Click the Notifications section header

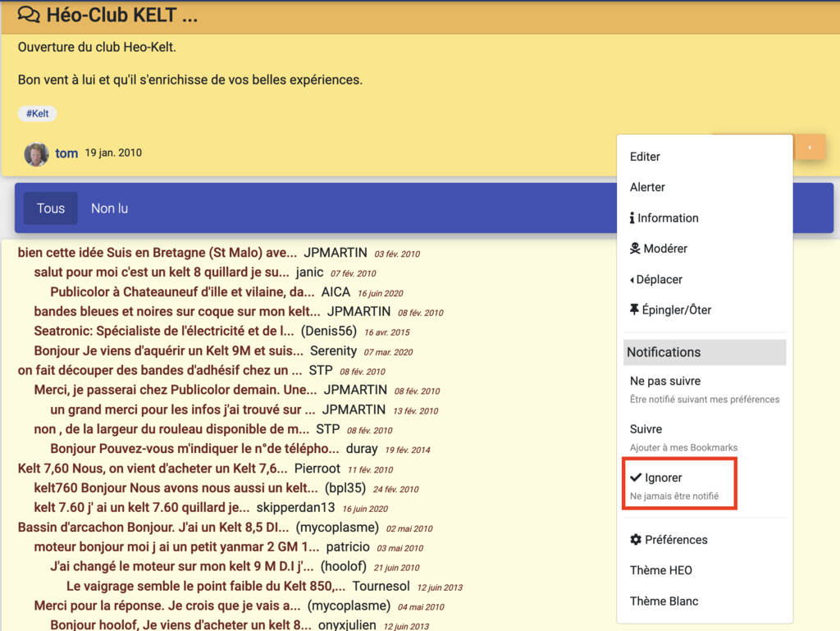(705, 353)
